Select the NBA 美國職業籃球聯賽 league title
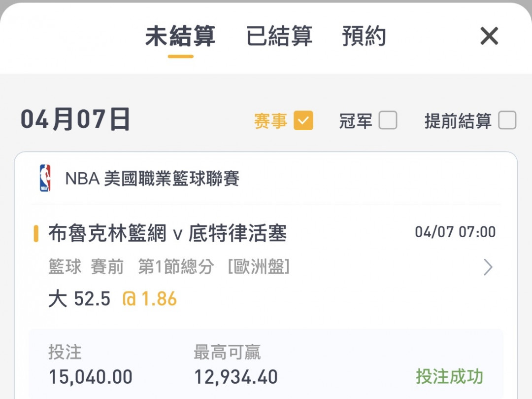This screenshot has width=532, height=399. pyautogui.click(x=152, y=179)
